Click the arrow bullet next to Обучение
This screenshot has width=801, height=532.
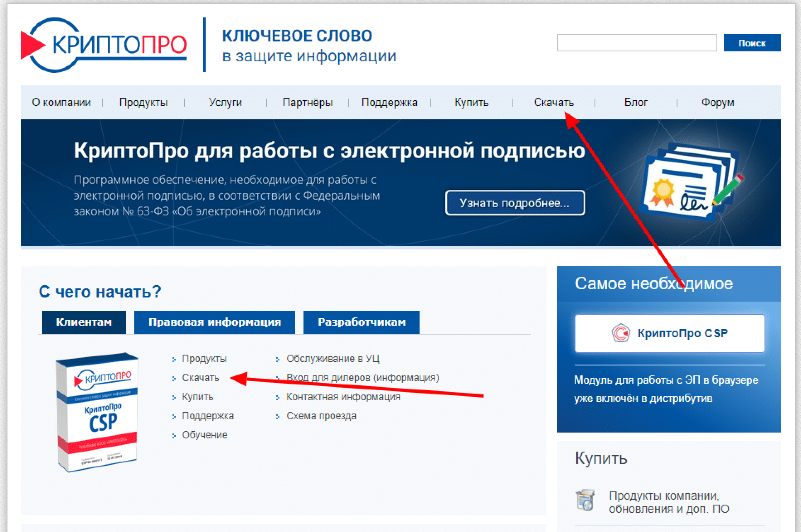click(174, 435)
